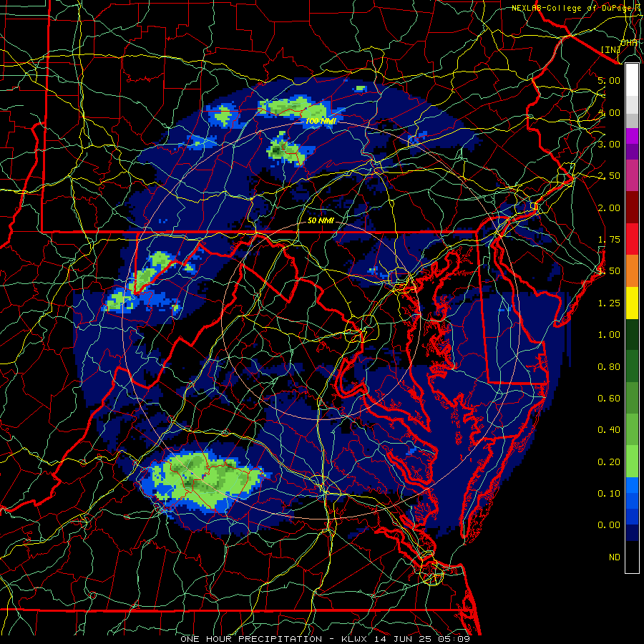This screenshot has height=644, width=644.
Task: Click the white swatch at the legend top
Action: coord(632,79)
